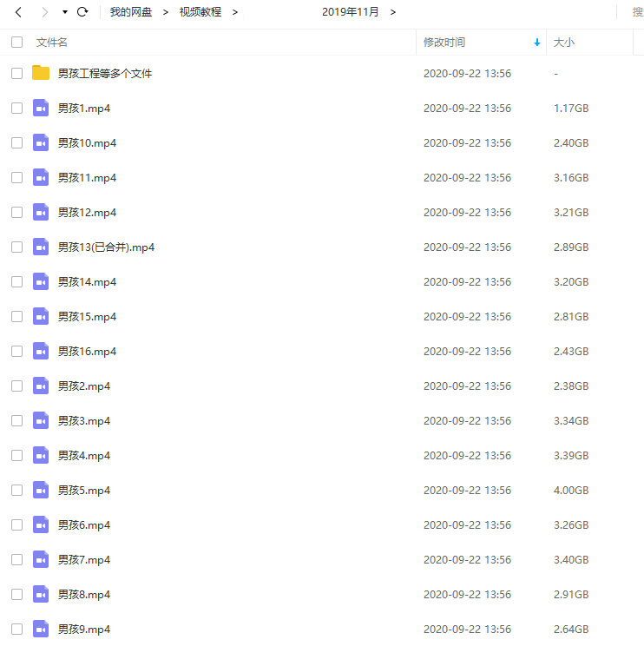The width and height of the screenshot is (644, 666).
Task: Sort by 修改时间 using the blue arrow
Action: coord(537,42)
